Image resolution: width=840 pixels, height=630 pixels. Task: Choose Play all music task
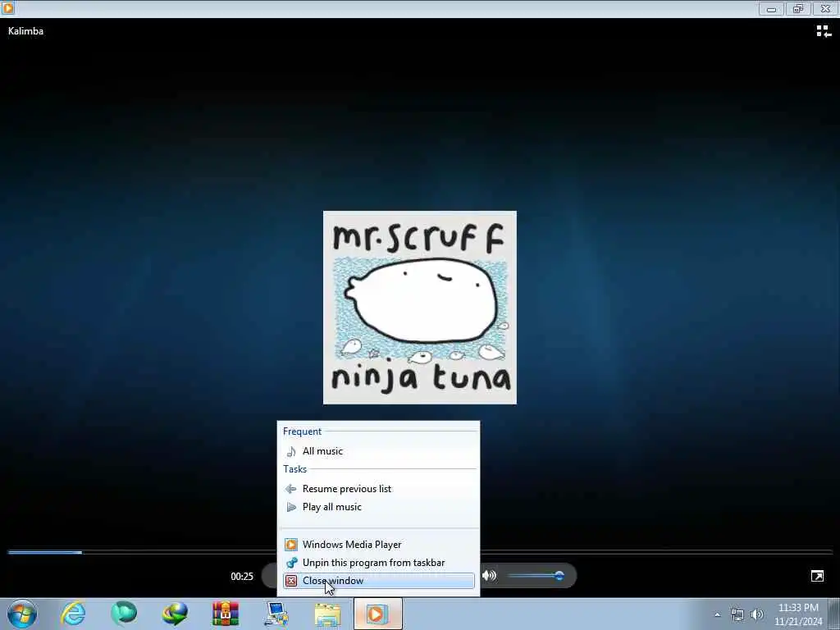[378, 507]
